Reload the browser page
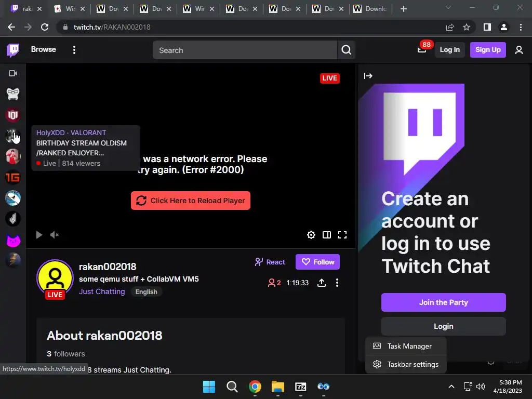The height and width of the screenshot is (399, 532). pos(45,27)
